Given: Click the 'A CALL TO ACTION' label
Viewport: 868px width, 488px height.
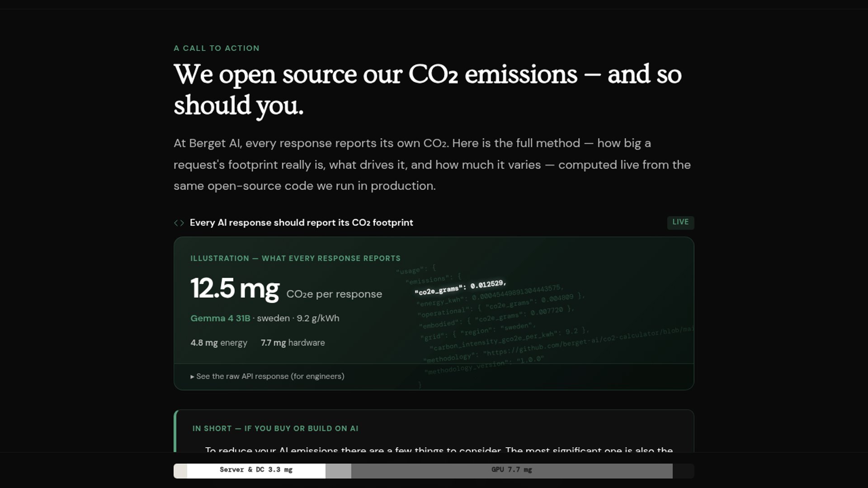Looking at the screenshot, I should click(217, 48).
